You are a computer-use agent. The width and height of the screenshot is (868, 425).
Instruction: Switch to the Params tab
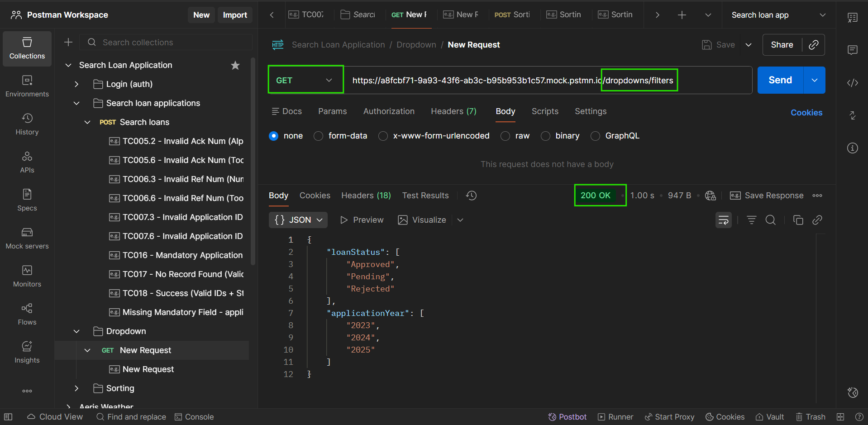click(333, 111)
